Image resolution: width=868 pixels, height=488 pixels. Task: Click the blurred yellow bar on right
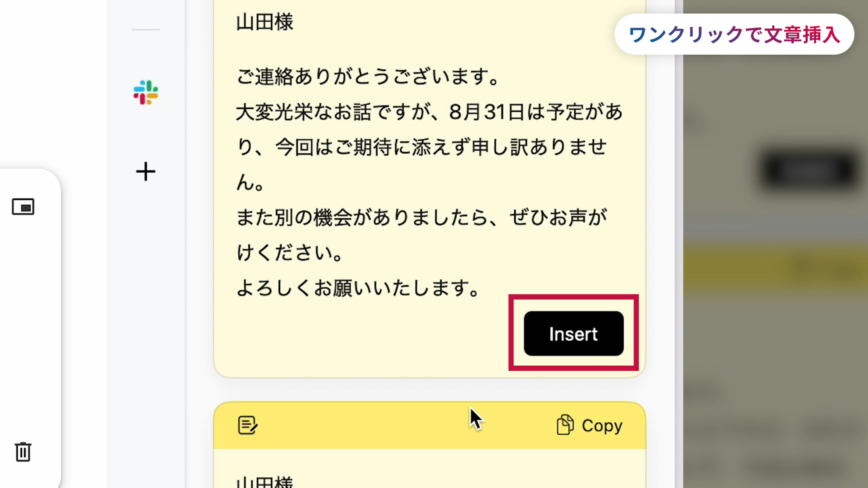coord(775,266)
